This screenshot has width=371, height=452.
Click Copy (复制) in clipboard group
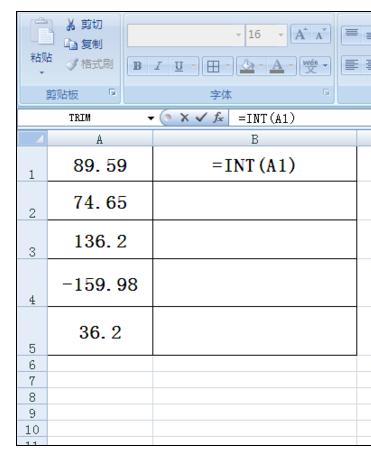point(83,44)
